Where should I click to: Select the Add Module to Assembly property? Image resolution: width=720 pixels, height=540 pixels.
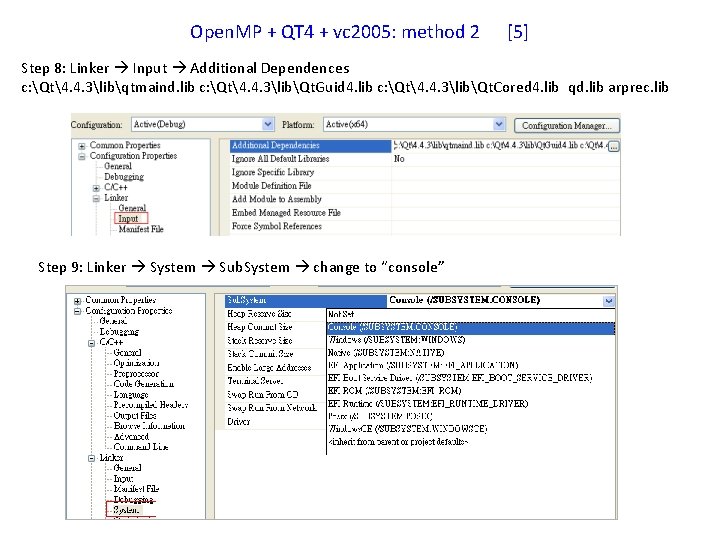click(x=310, y=199)
